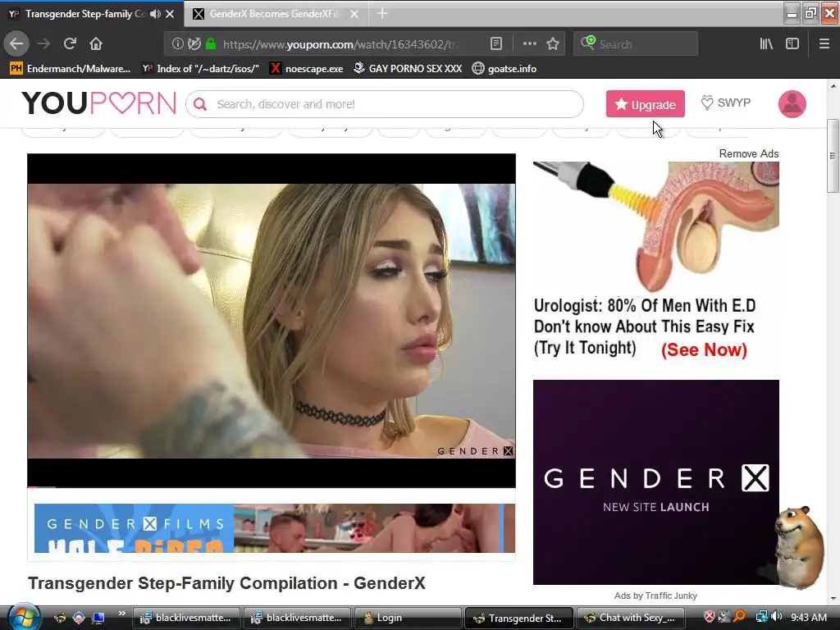Open the goatse.info bookmark

504,69
